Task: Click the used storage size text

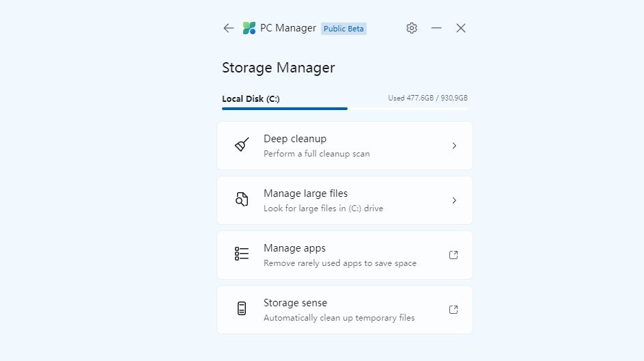Action: (x=428, y=98)
